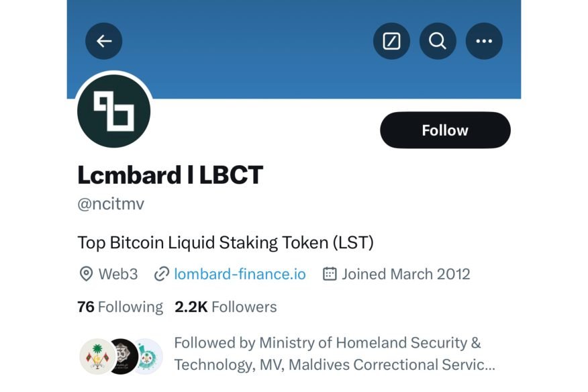The image size is (588, 392).
Task: Go back using the left arrow icon
Action: pyautogui.click(x=104, y=42)
